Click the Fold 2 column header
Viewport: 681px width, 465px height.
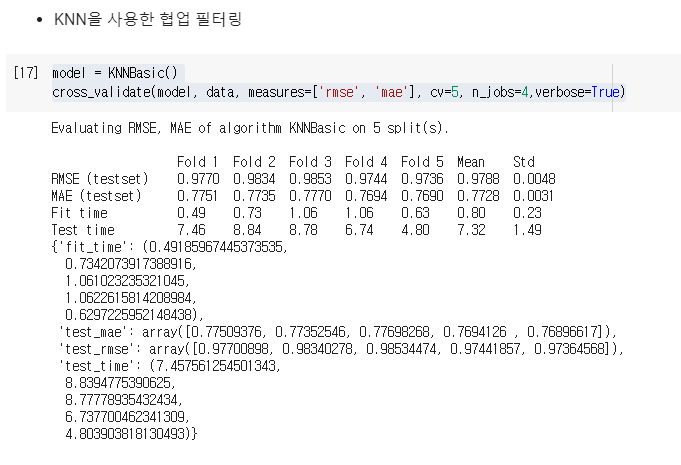coord(254,162)
